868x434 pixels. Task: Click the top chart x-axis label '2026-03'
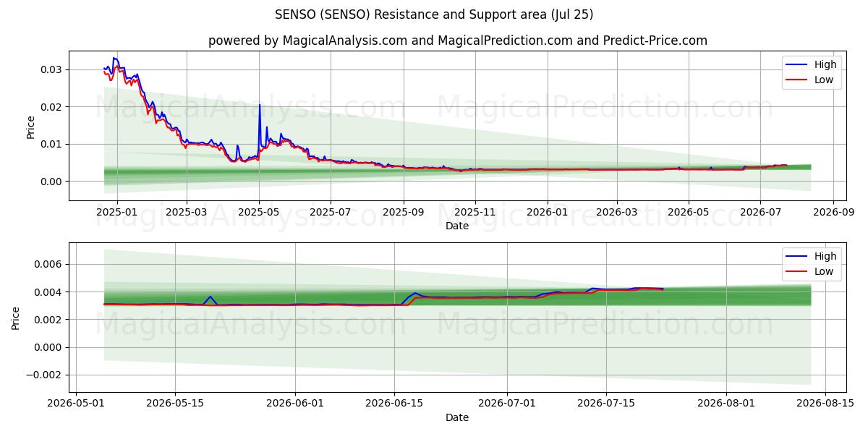coord(616,213)
